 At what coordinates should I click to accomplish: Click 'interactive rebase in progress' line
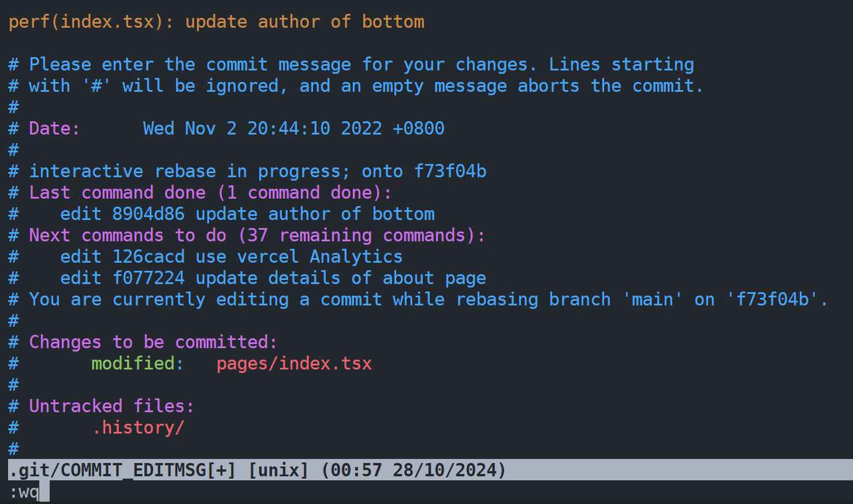[247, 171]
